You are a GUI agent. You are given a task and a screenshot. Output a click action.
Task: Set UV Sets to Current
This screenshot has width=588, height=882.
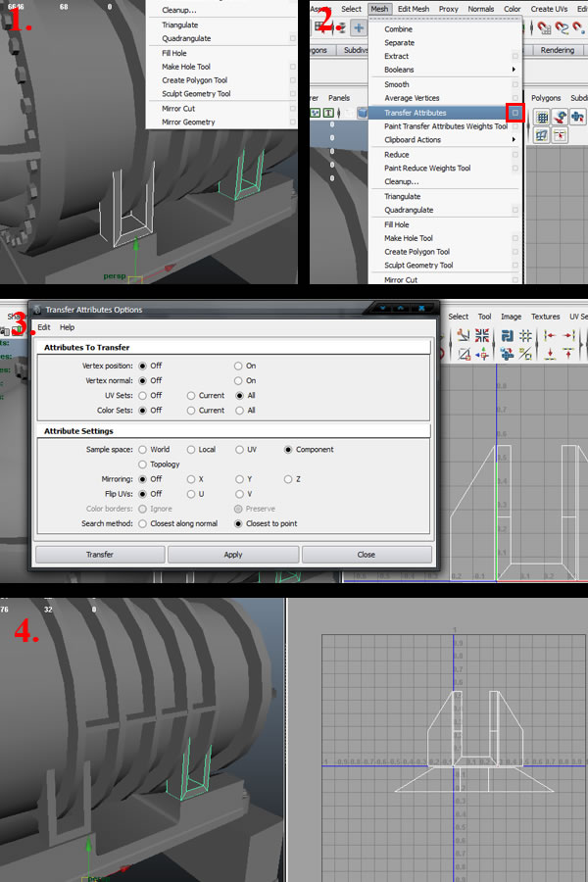tap(191, 396)
